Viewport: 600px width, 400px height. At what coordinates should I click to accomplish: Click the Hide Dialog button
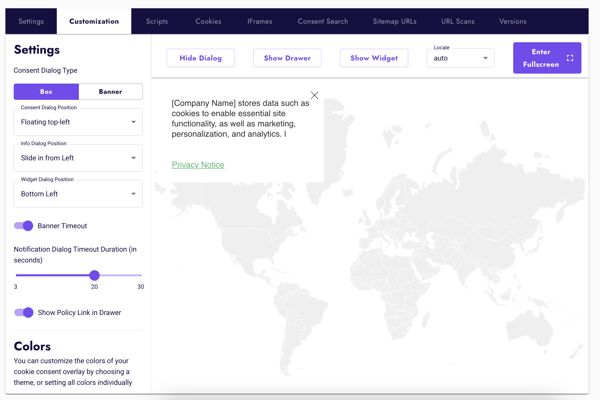(x=201, y=58)
